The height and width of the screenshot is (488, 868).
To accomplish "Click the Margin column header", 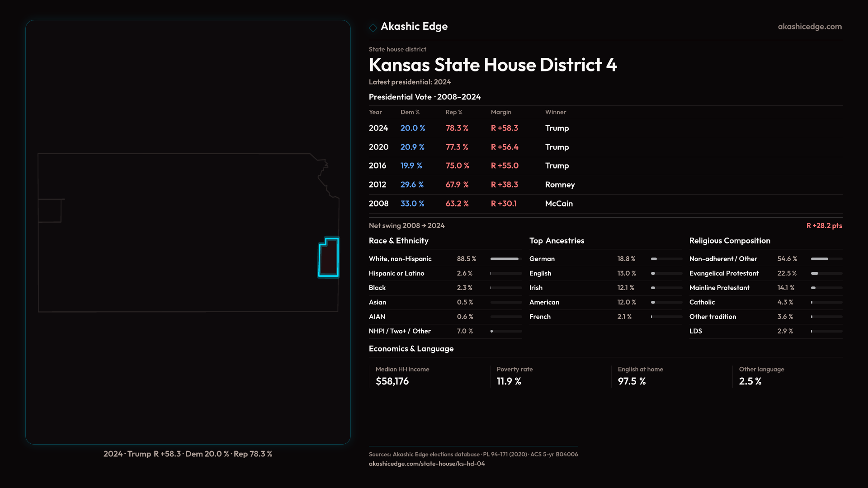I will pos(501,112).
